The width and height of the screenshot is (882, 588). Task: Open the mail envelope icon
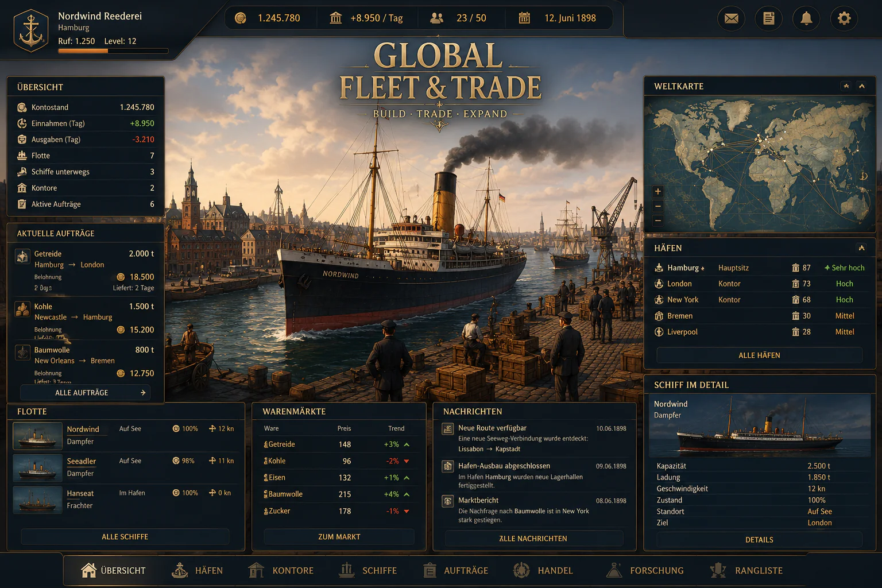tap(731, 18)
